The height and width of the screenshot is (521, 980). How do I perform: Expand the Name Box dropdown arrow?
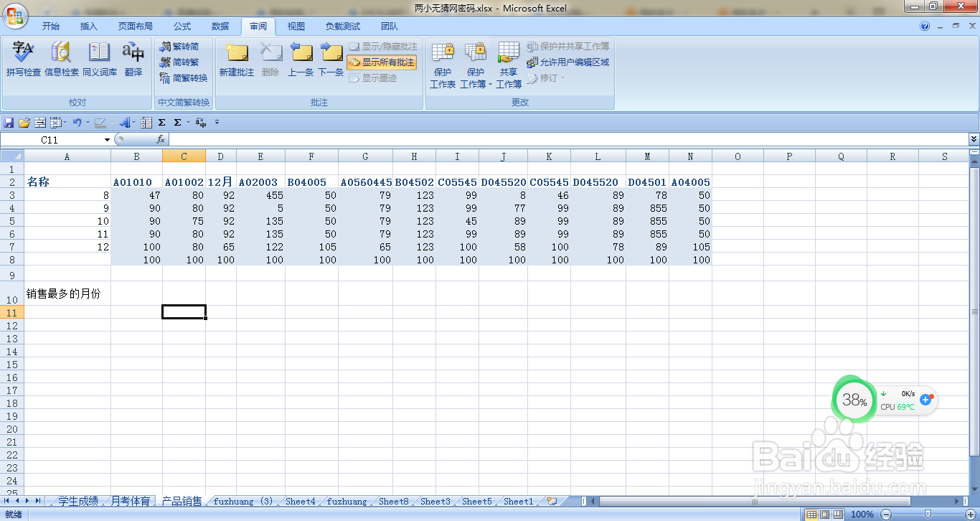[x=107, y=140]
